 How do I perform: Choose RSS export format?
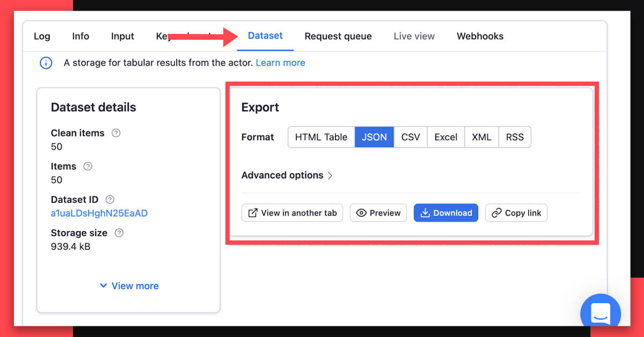tap(515, 137)
